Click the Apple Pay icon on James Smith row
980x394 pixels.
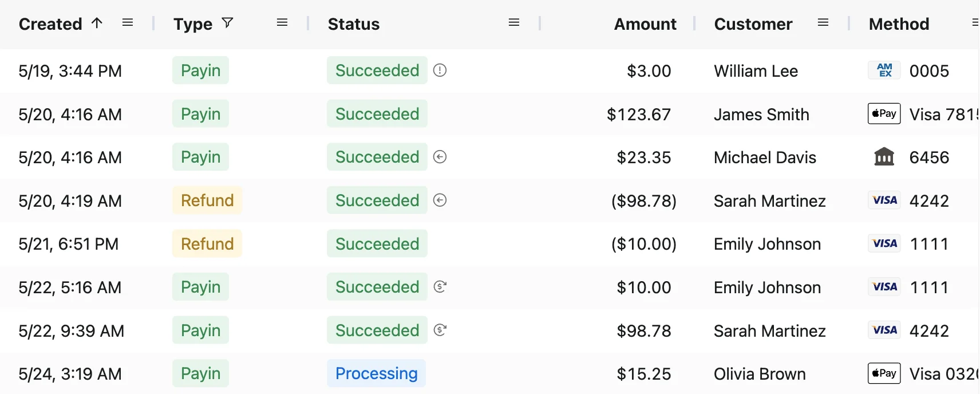coord(884,114)
